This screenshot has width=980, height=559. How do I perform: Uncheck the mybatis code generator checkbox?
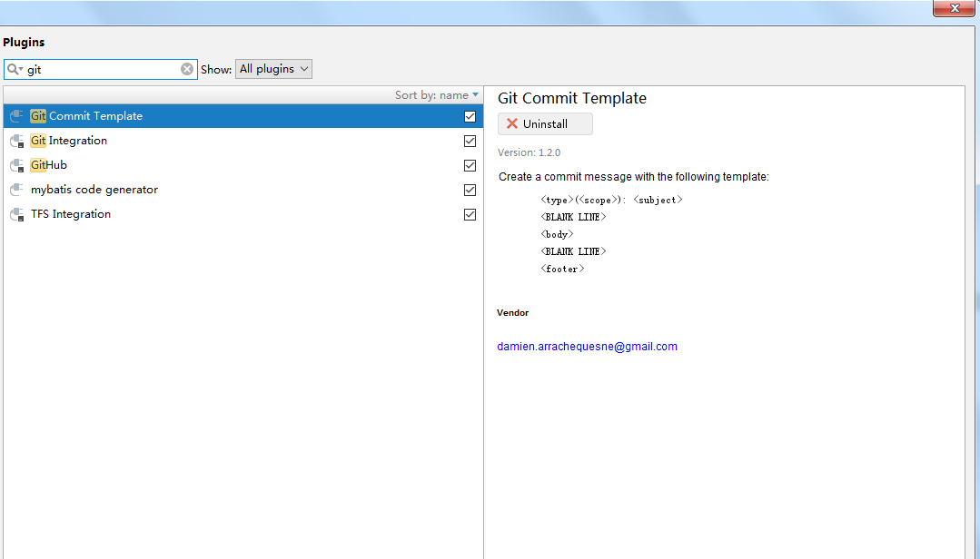click(x=470, y=190)
